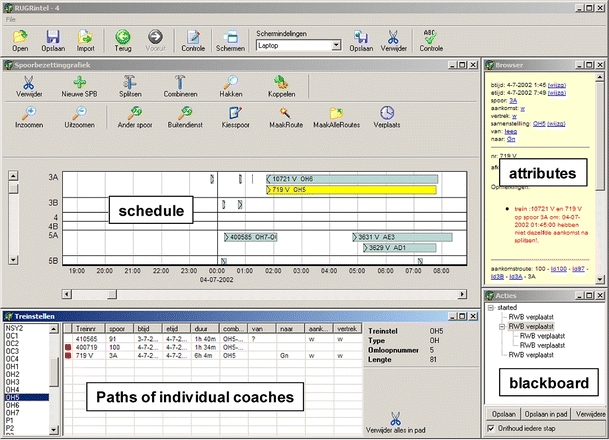This screenshot has width=609, height=440.
Task: Click the Verwijderen button in Acties panel
Action: [590, 414]
